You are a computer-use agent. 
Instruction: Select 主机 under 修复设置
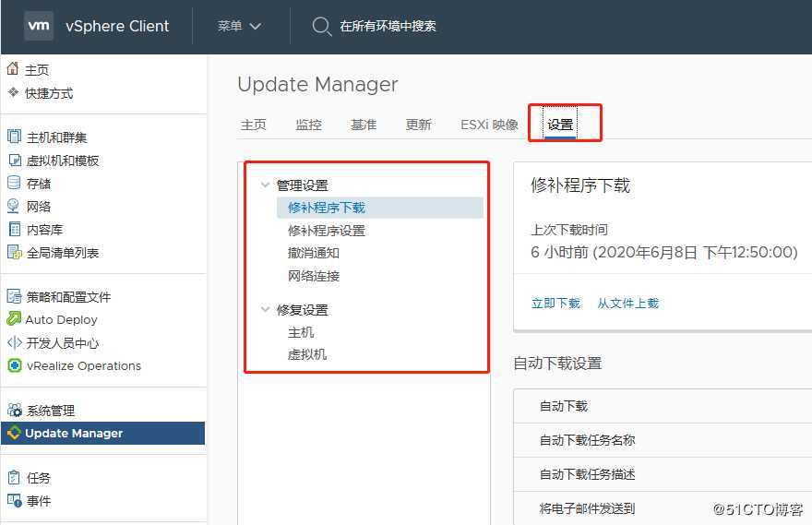pos(301,332)
